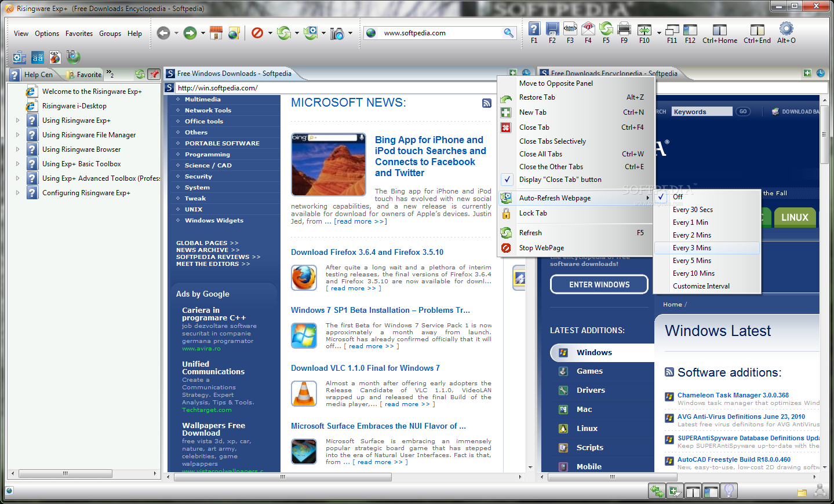Switch to the Favorite sidebar tab
Viewport: 834px width, 504px height.
point(85,75)
